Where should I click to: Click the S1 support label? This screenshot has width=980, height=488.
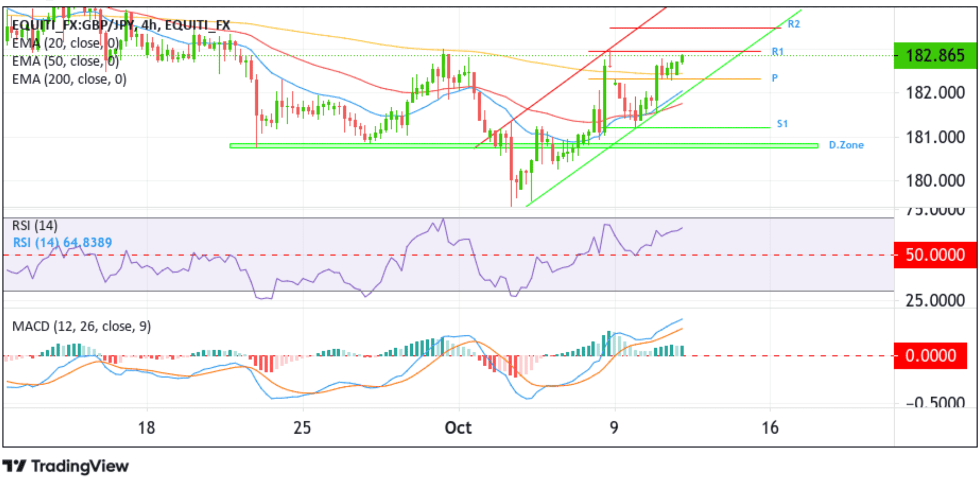[782, 124]
